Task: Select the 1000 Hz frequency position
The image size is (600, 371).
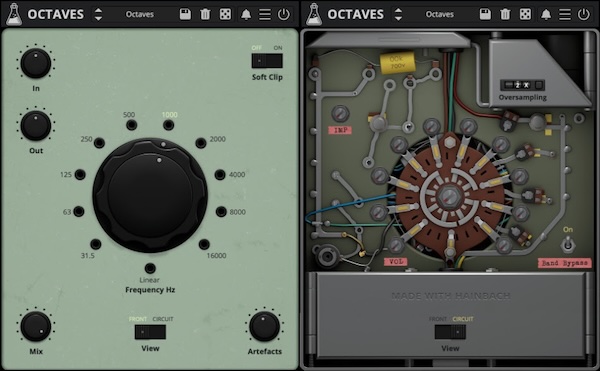Action: pyautogui.click(x=168, y=125)
